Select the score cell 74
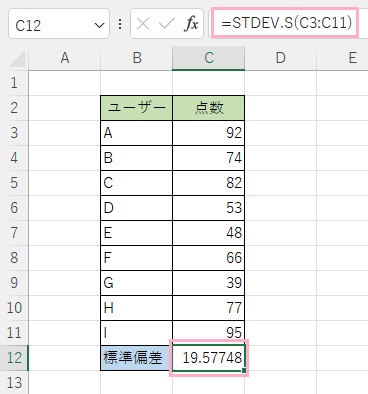Screen dimensions: 368x394 click(208, 158)
